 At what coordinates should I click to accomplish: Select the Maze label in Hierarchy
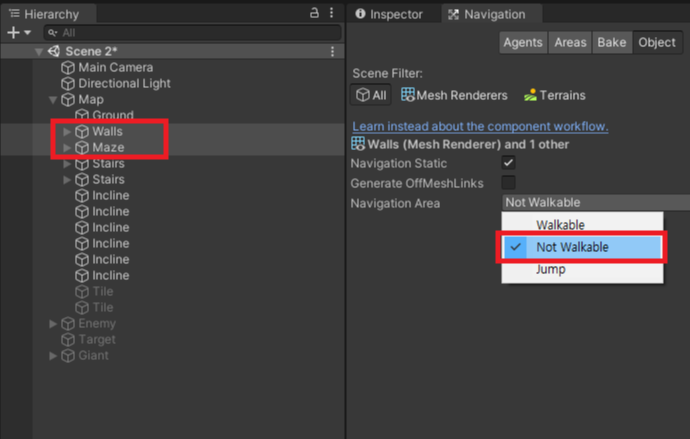coord(108,147)
